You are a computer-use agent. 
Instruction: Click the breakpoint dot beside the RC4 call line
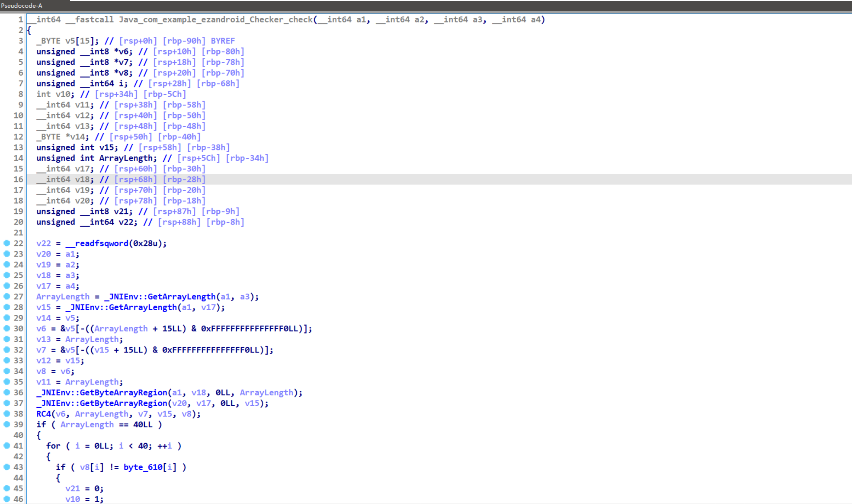click(x=8, y=414)
